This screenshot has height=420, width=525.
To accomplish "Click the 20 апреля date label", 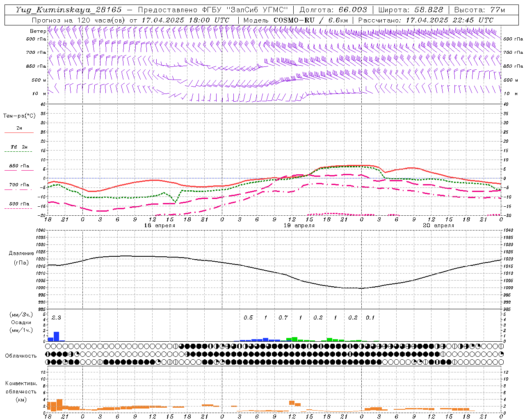I will (438, 226).
